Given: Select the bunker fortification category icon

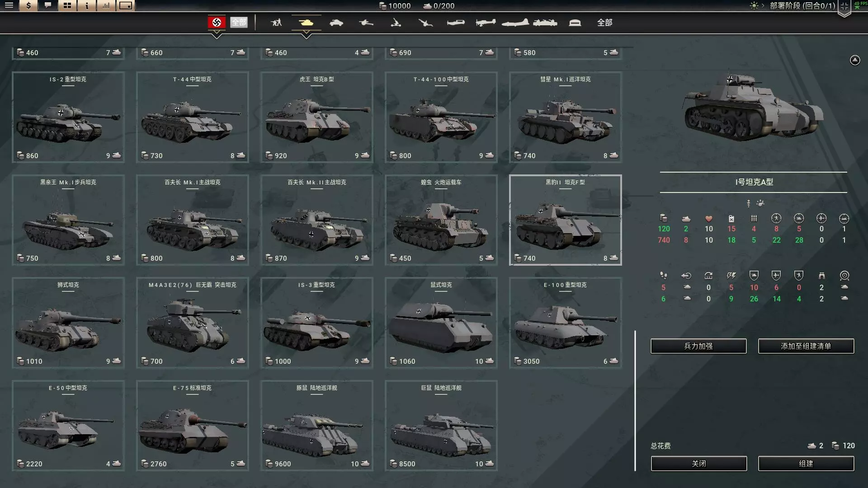Looking at the screenshot, I should pyautogui.click(x=575, y=23).
